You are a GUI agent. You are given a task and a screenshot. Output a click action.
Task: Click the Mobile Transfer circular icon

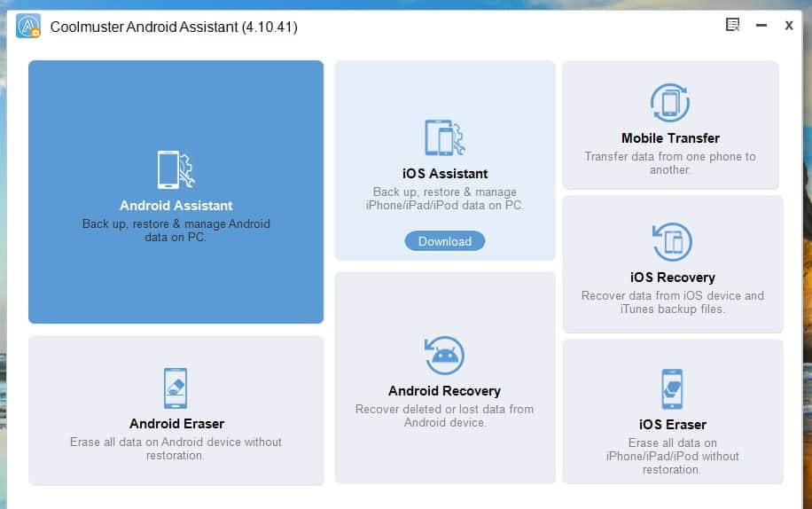[x=670, y=103]
